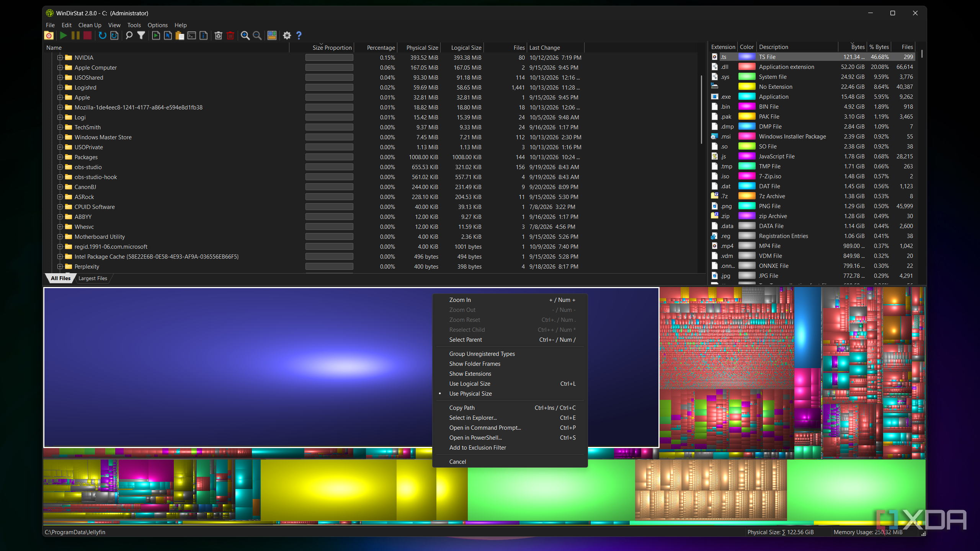Click the magnifier Search toolbar icon

pyautogui.click(x=129, y=36)
